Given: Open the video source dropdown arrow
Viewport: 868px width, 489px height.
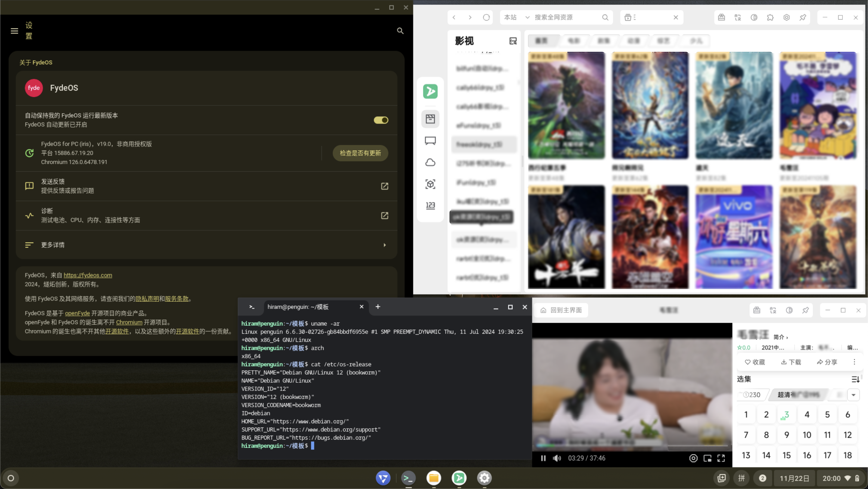Looking at the screenshot, I should pyautogui.click(x=854, y=394).
